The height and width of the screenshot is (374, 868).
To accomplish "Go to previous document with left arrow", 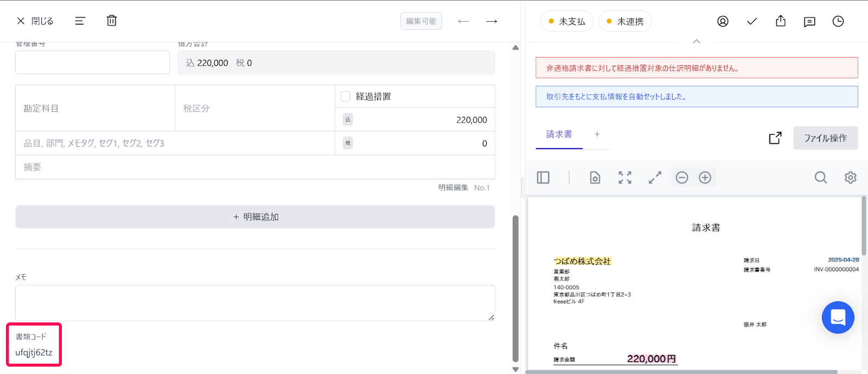I will click(463, 21).
